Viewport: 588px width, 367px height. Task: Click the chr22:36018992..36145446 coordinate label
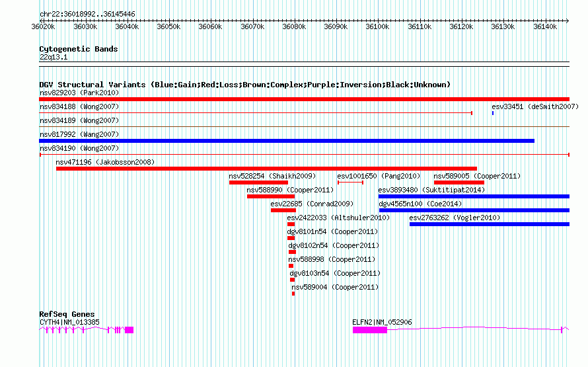pyautogui.click(x=87, y=14)
